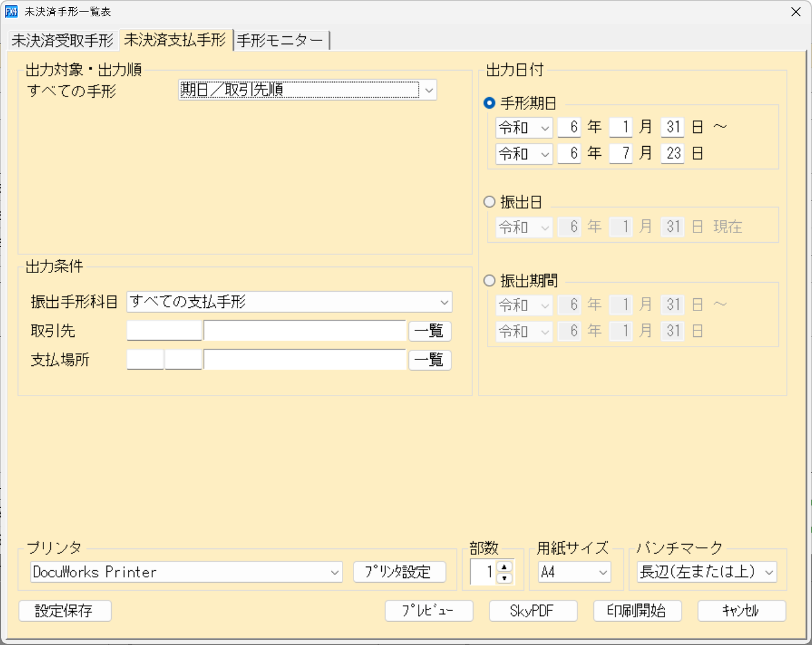Click the 印刷開始 button
812x645 pixels.
pos(637,611)
